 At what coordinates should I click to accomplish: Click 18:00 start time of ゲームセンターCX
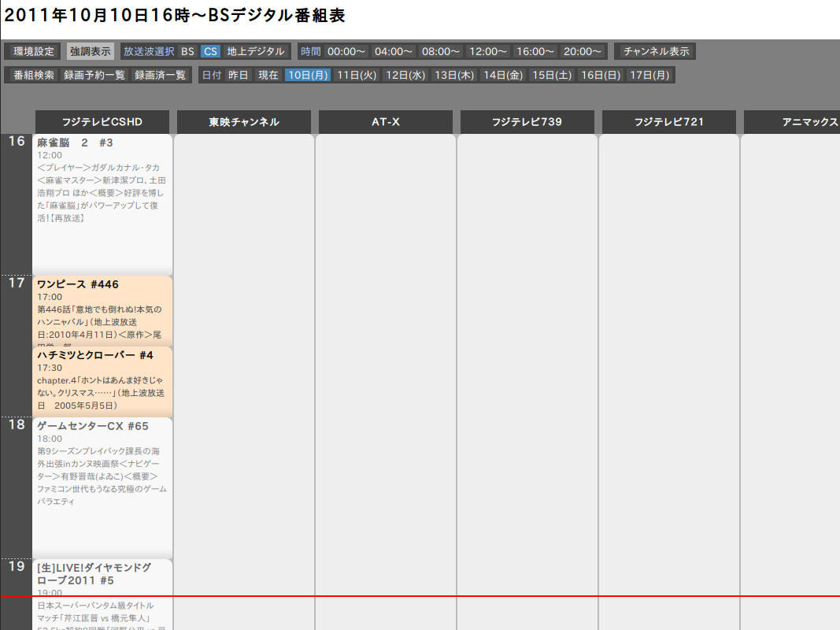point(50,439)
